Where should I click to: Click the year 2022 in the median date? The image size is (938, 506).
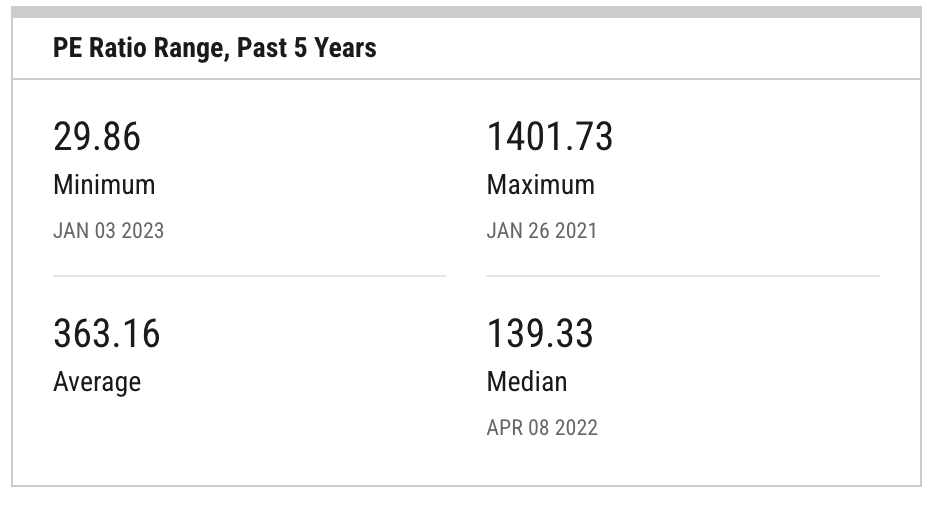pos(577,428)
